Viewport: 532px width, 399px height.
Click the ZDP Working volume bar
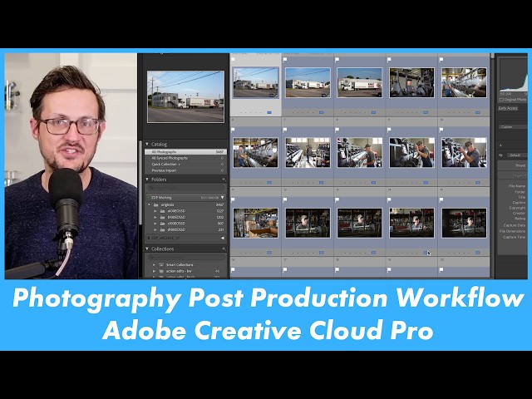[x=186, y=197]
